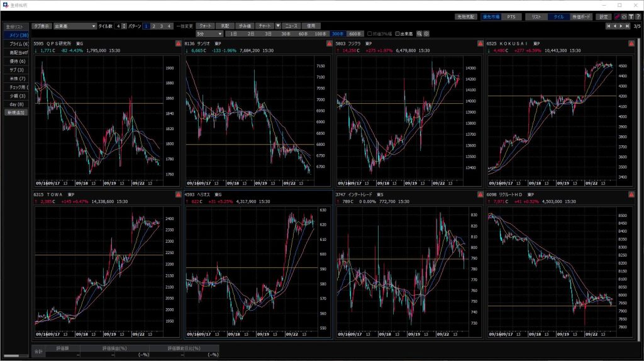Jump to the last page with skip-forward arrow
Screen dimensions: 644x361
(627, 26)
